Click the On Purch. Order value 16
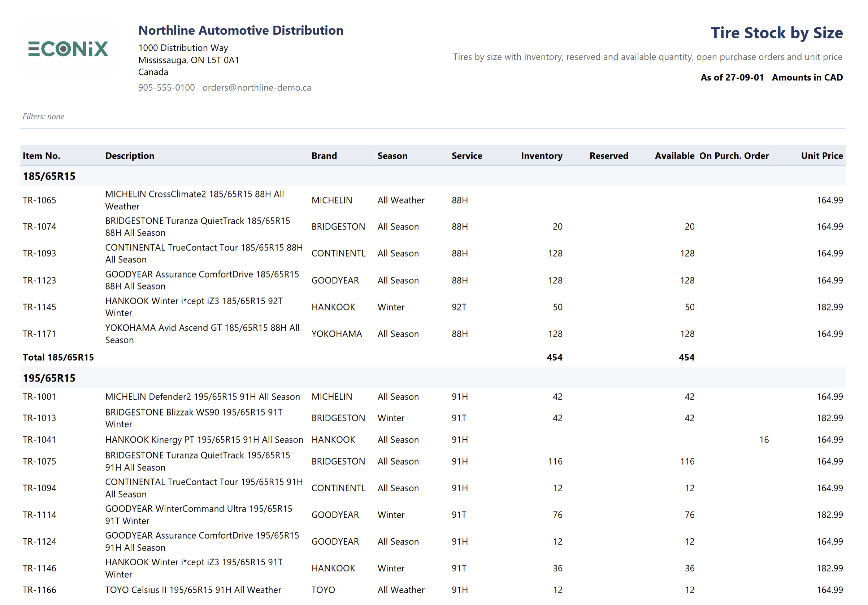This screenshot has width=868, height=605. coord(764,439)
